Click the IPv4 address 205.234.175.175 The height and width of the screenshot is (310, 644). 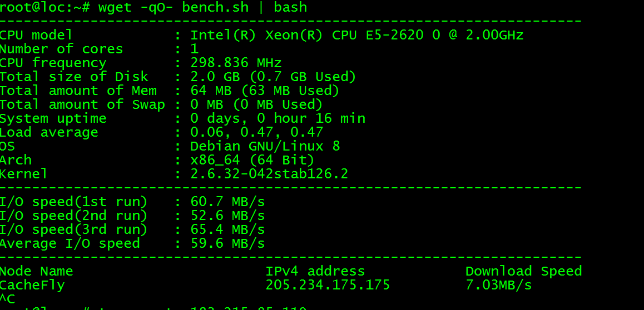(x=328, y=285)
